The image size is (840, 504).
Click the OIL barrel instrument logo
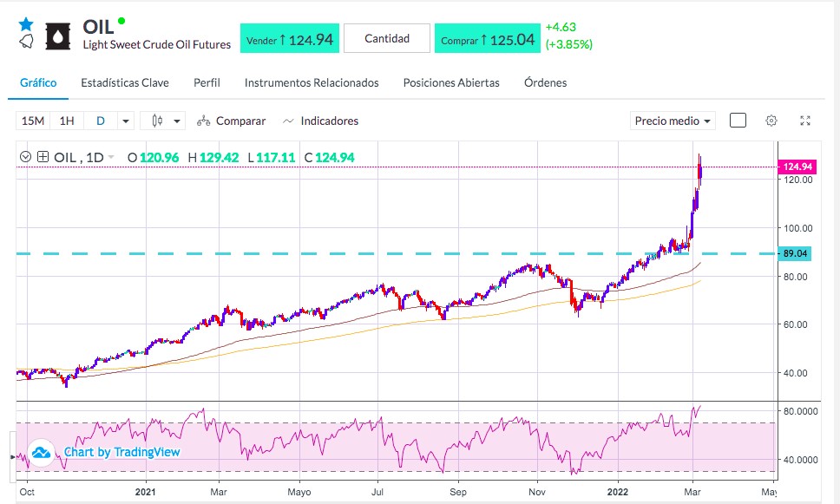58,37
